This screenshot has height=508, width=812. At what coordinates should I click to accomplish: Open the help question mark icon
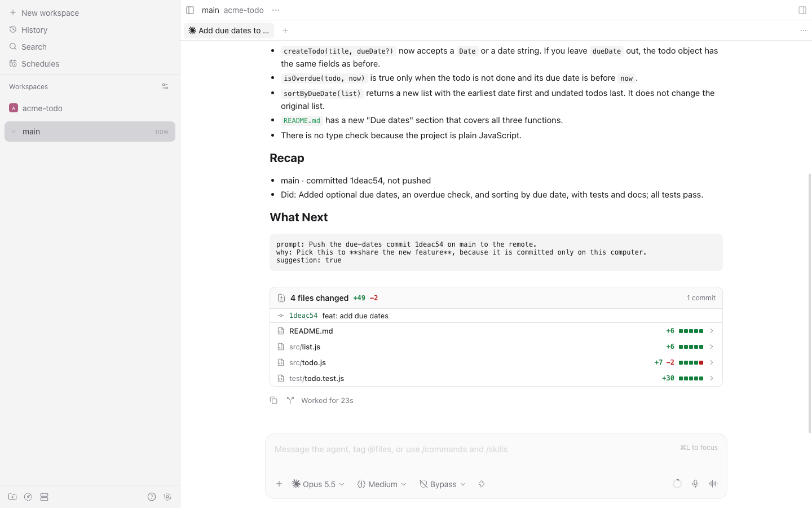point(152,497)
